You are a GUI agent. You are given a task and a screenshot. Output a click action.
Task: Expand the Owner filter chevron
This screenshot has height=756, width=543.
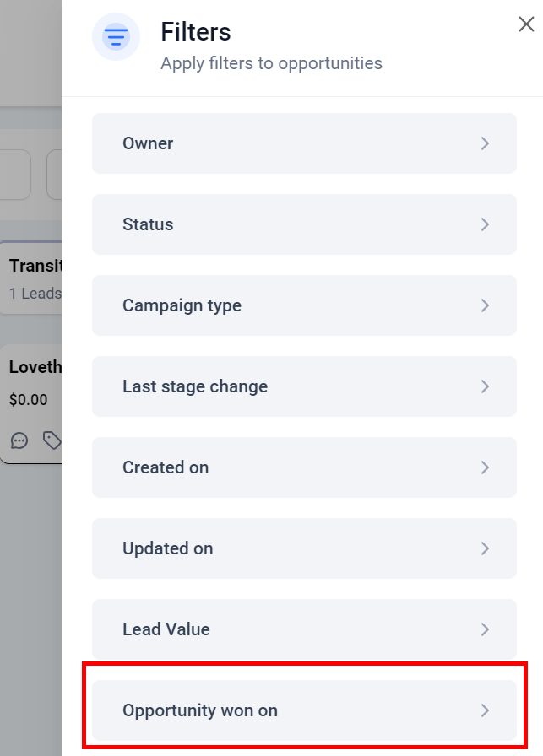(x=485, y=143)
